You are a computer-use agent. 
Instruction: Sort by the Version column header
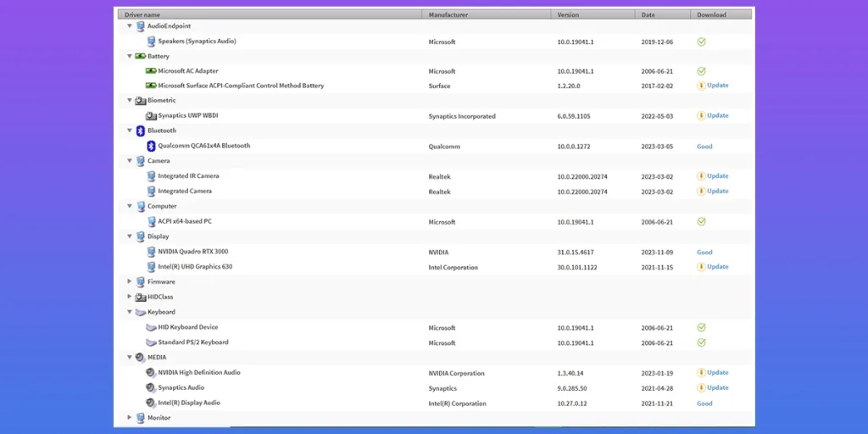click(593, 14)
